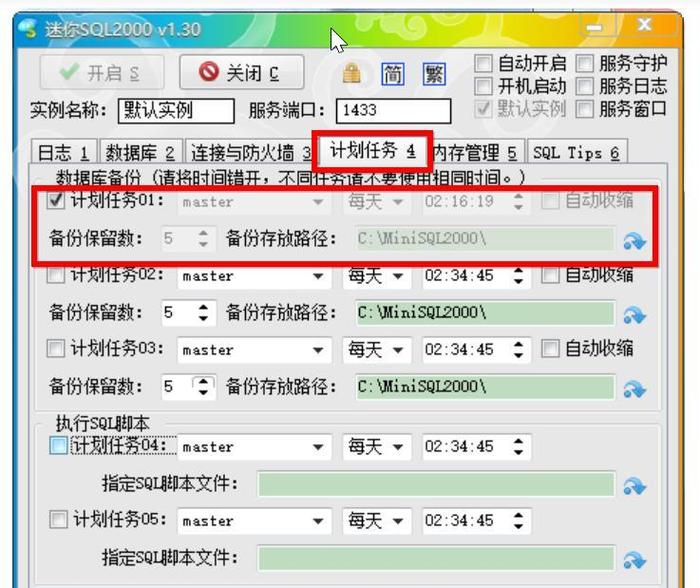The height and width of the screenshot is (588, 700).
Task: Check the 计划任务03 checkbox
Action: (56, 348)
